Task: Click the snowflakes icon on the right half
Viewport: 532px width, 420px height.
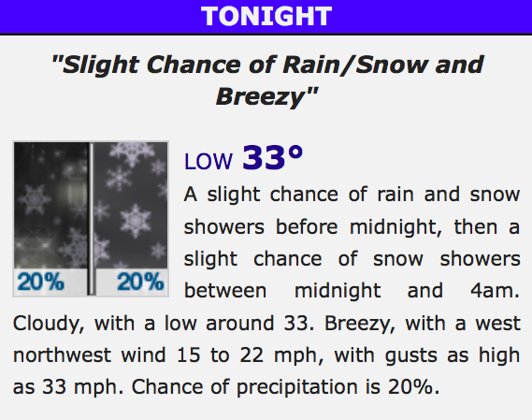Action: (x=131, y=219)
